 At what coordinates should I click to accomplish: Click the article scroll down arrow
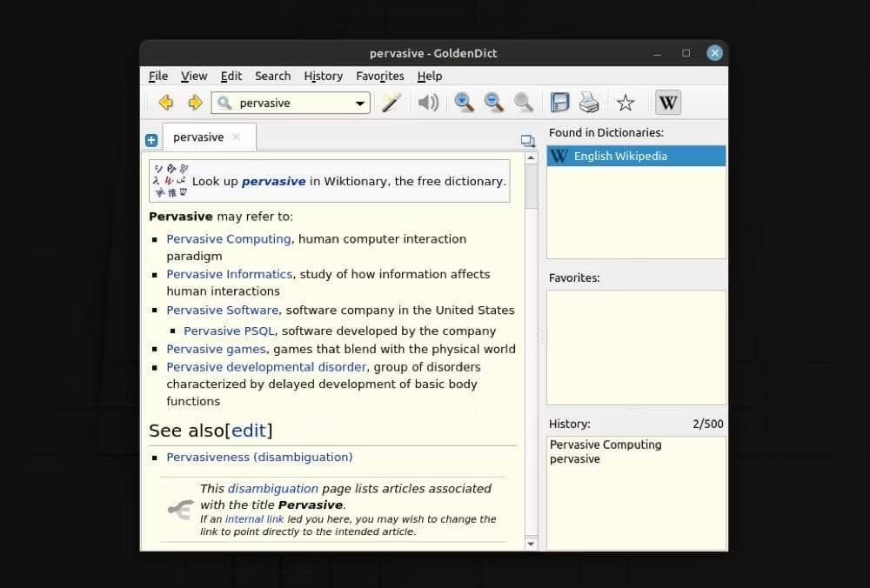(x=531, y=544)
